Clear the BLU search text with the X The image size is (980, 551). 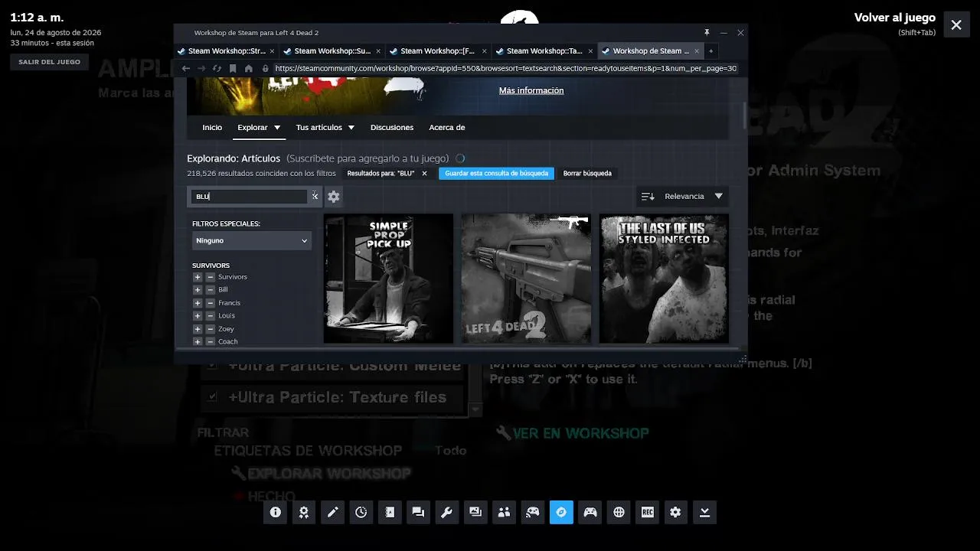click(315, 196)
